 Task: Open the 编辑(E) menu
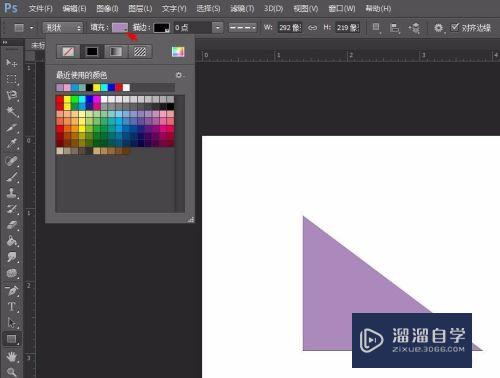pos(74,8)
